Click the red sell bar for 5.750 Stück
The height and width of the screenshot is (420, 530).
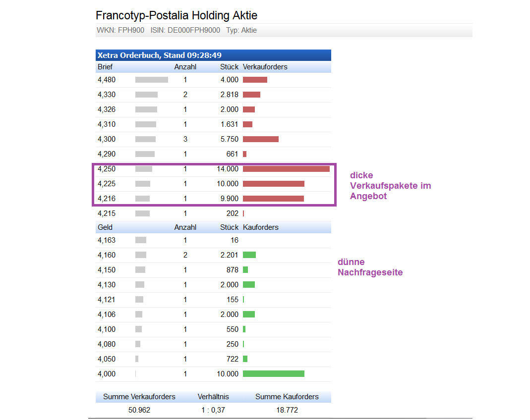click(x=261, y=139)
